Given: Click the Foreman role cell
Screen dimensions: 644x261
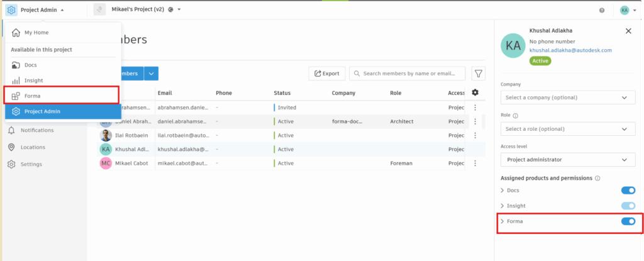Looking at the screenshot, I should [x=401, y=163].
